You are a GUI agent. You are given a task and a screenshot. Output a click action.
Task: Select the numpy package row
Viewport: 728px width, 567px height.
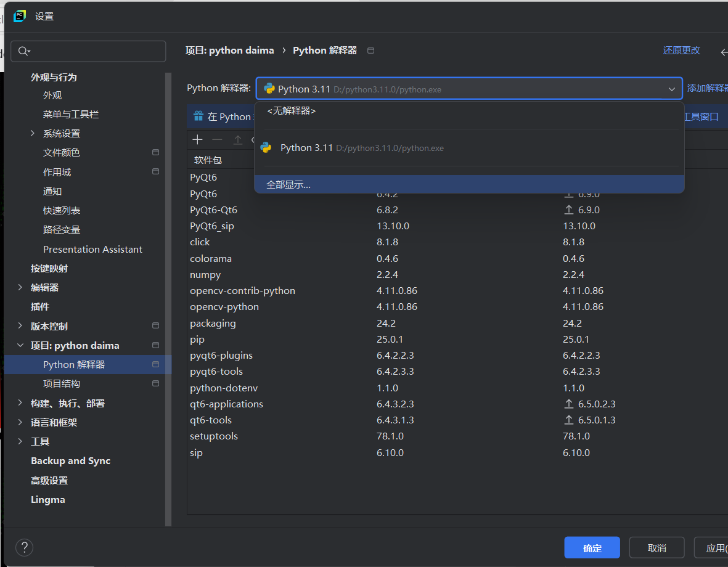point(457,274)
